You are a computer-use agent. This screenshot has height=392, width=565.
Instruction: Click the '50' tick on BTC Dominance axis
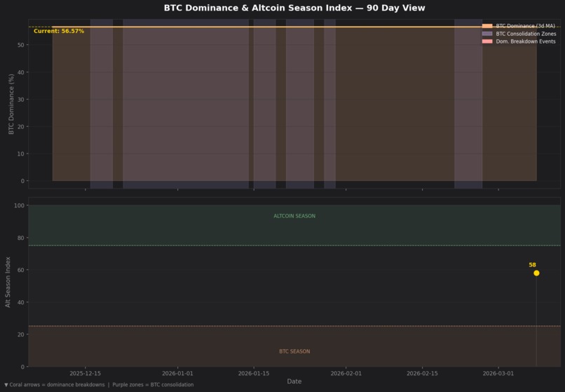point(21,45)
